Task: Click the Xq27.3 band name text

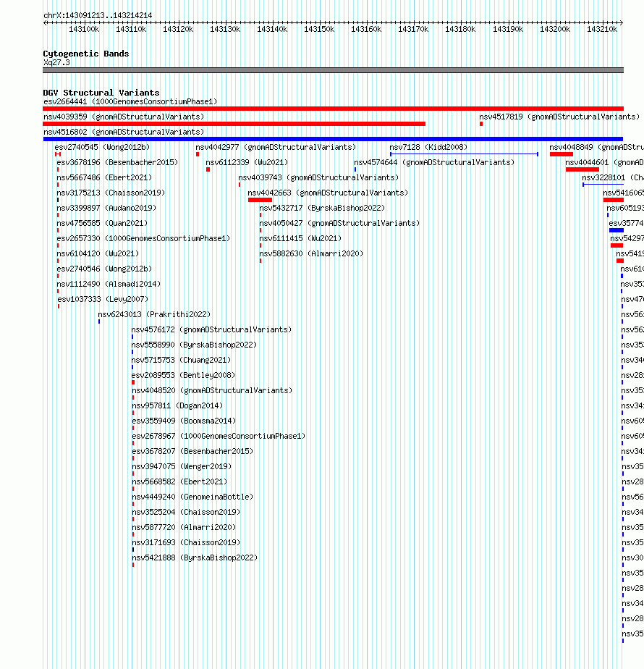Action: coord(56,62)
